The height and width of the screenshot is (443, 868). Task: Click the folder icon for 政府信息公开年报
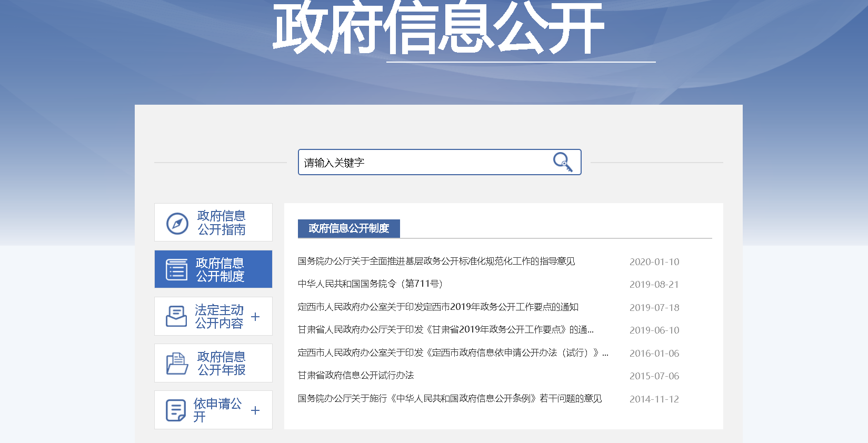[177, 364]
